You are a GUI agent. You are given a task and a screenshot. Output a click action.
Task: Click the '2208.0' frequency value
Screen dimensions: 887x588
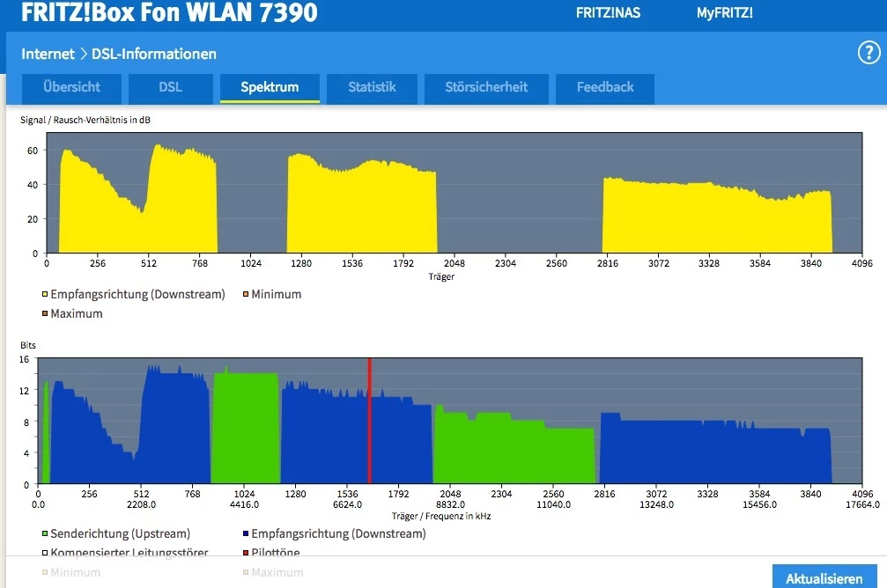coord(141,504)
